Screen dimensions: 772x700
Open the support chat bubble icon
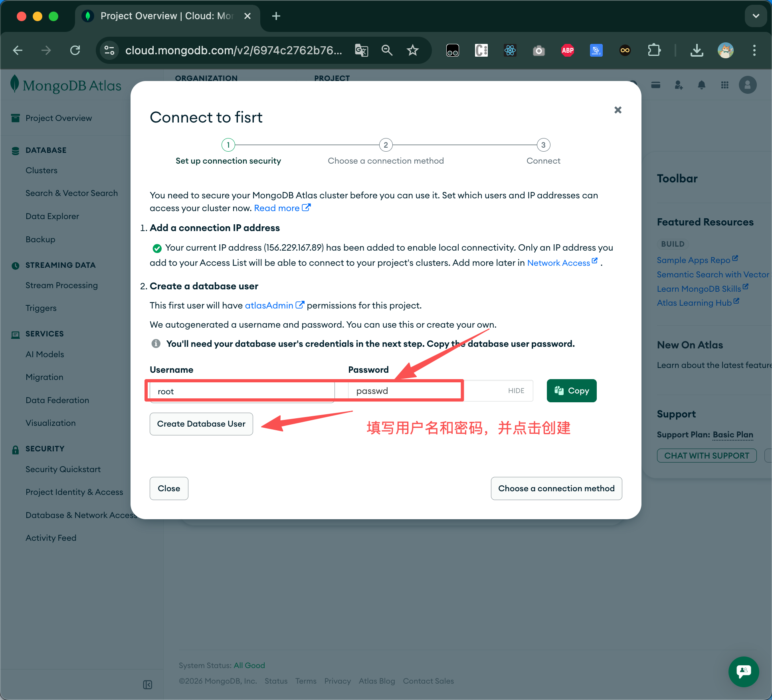point(743,672)
